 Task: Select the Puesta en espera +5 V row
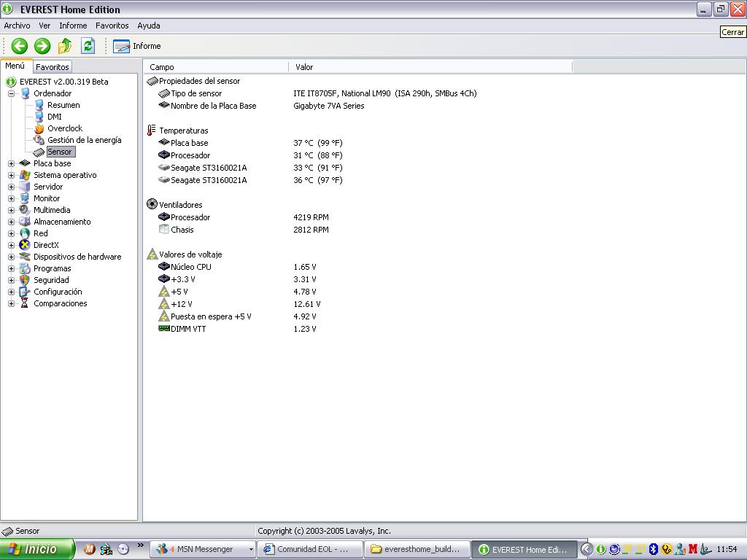click(x=237, y=316)
